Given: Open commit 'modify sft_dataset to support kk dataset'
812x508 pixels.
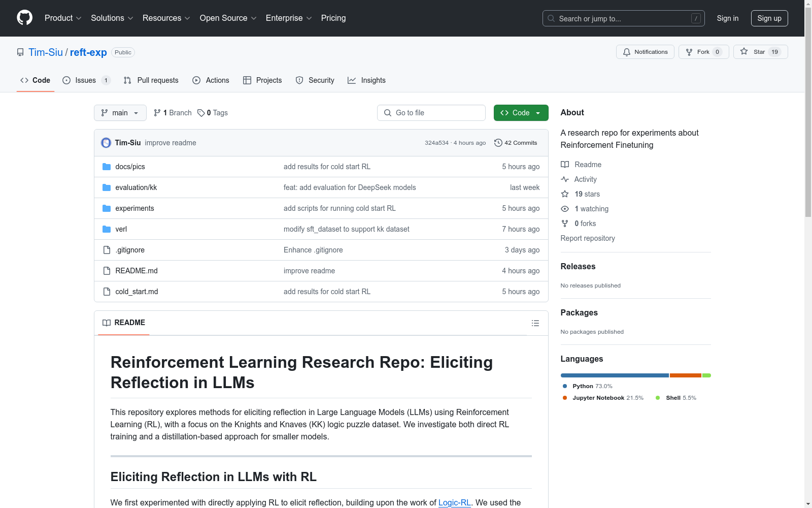Looking at the screenshot, I should (x=347, y=229).
